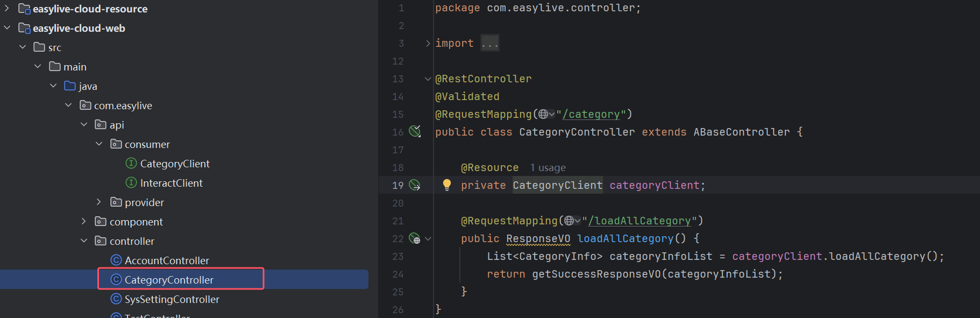Click the component package icon
Image resolution: width=980 pixels, height=318 pixels.
[x=101, y=222]
